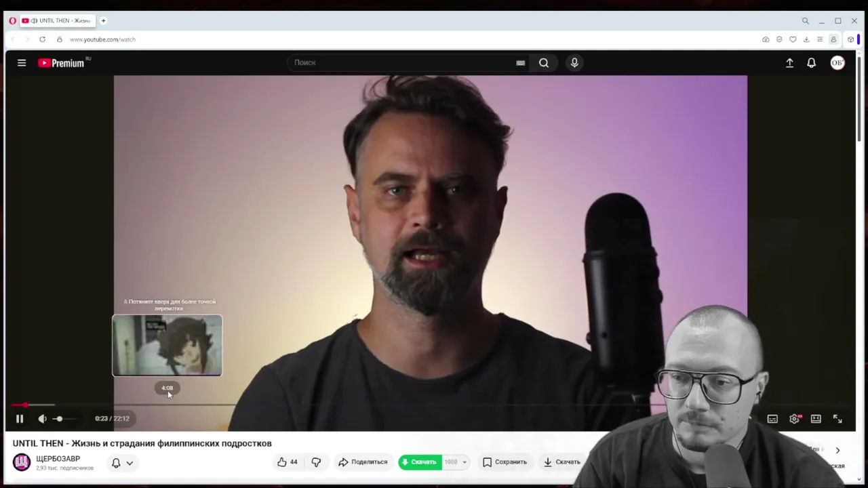Open a new browser tab

pos(104,21)
